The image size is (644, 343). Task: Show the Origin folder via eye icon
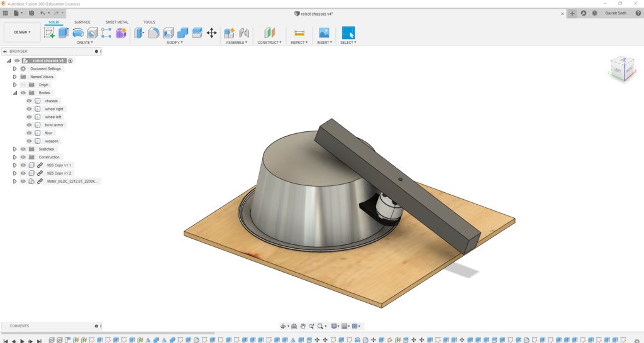[23, 85]
